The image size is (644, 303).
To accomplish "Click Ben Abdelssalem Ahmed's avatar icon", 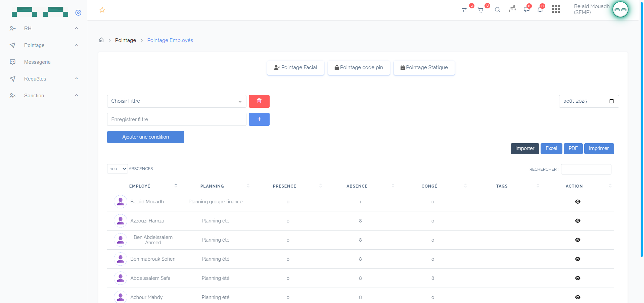I will tap(121, 240).
